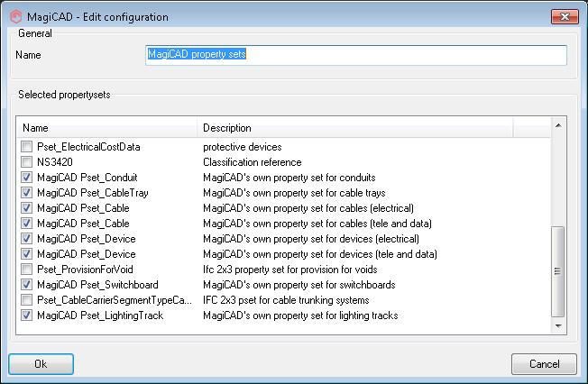This screenshot has height=384, width=588.
Task: Click the Ok button
Action: [x=41, y=364]
